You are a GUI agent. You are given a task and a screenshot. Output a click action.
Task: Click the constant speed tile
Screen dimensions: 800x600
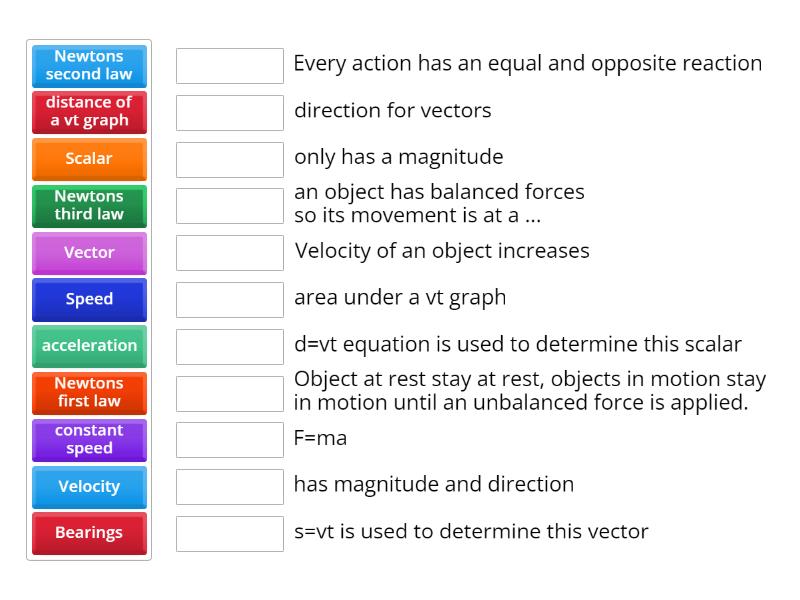(89, 440)
